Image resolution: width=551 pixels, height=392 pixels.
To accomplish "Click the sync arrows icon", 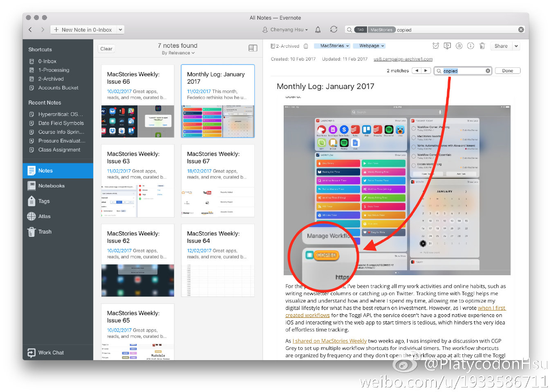I will point(334,29).
